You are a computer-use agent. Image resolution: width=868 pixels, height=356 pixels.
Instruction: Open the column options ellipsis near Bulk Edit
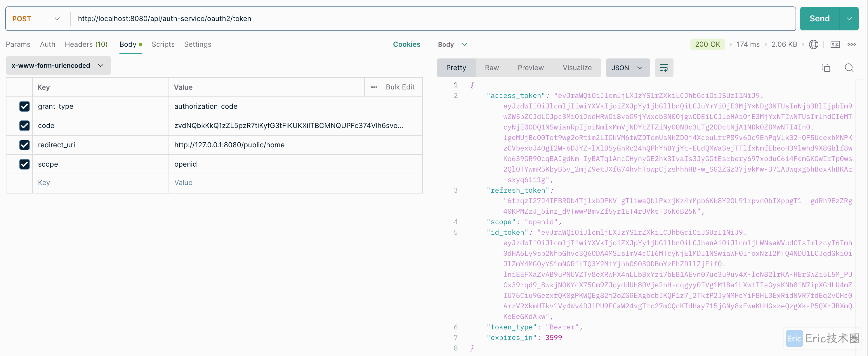[x=374, y=87]
